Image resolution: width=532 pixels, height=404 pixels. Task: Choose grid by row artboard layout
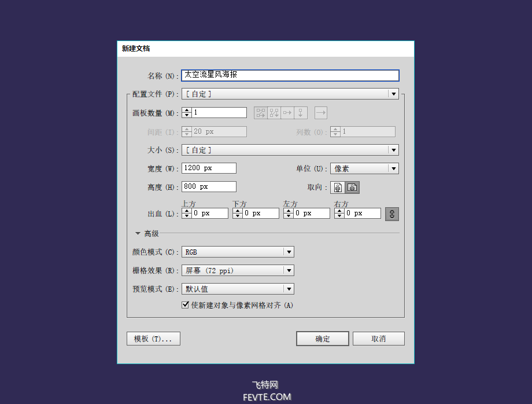click(261, 113)
